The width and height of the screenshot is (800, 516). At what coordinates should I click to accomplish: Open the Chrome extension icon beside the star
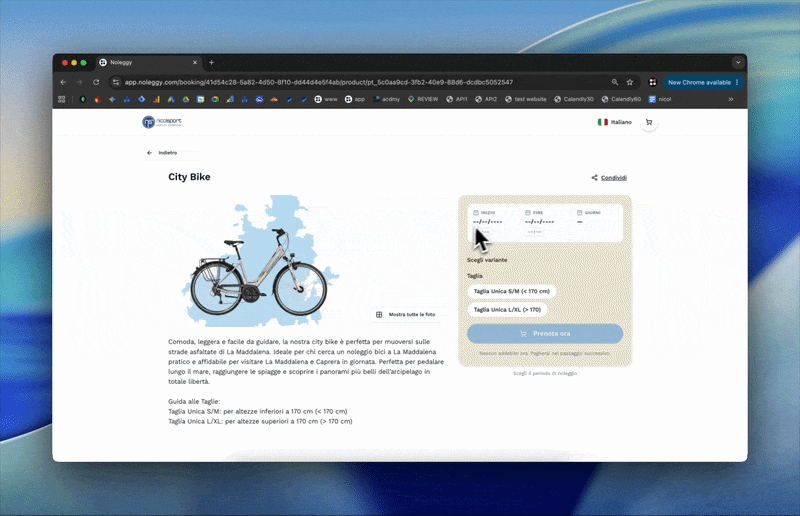tap(653, 82)
